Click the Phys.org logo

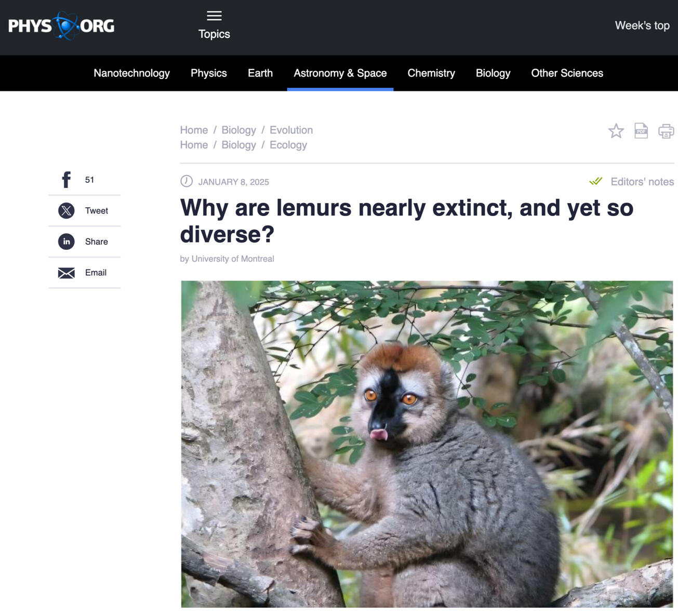(x=61, y=25)
